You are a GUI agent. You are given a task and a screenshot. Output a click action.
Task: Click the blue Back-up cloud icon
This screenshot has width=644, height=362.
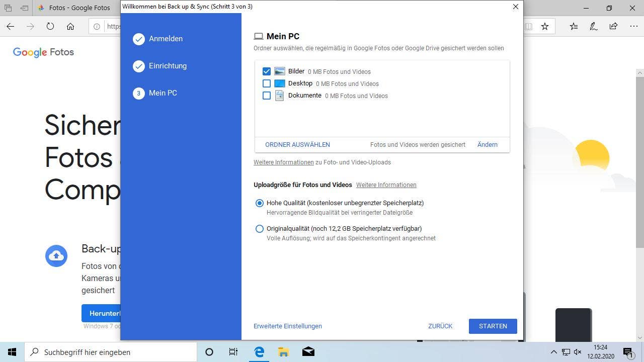56,256
